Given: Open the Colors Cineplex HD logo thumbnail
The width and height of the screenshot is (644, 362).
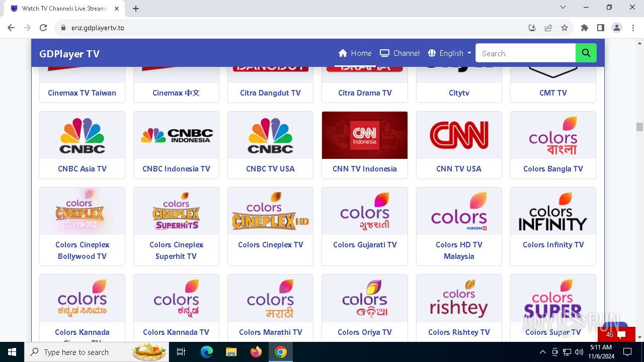Looking at the screenshot, I should click(x=270, y=211).
